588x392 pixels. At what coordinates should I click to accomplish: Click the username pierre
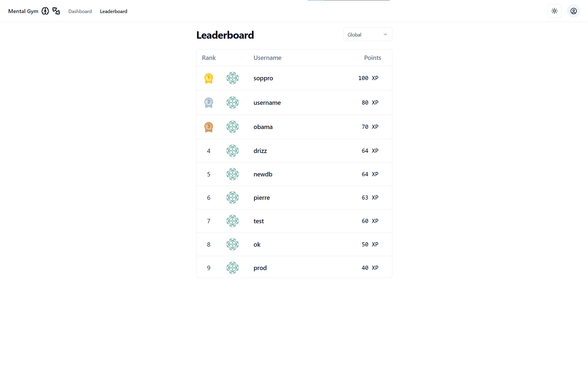pyautogui.click(x=262, y=198)
